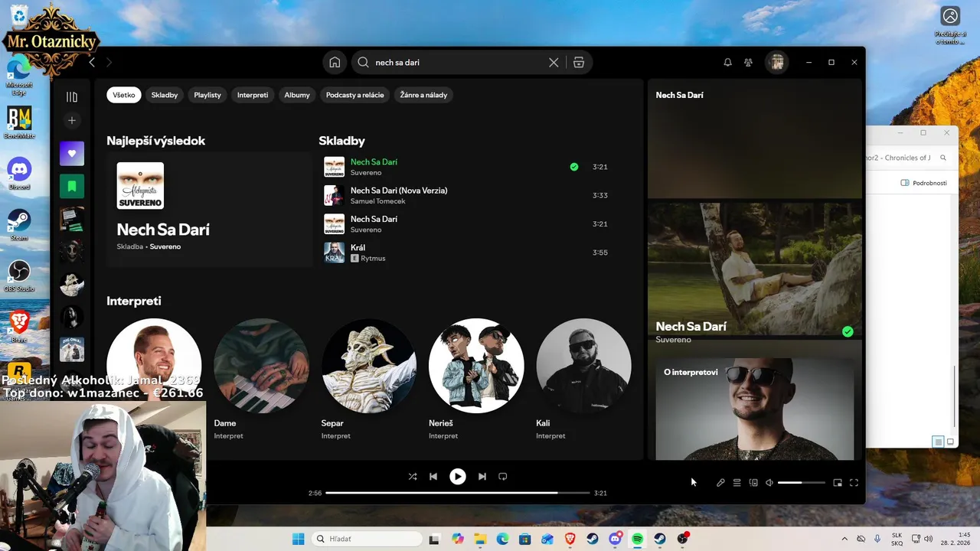Viewport: 980px width, 551px height.
Task: Open the notifications bell
Action: click(727, 63)
